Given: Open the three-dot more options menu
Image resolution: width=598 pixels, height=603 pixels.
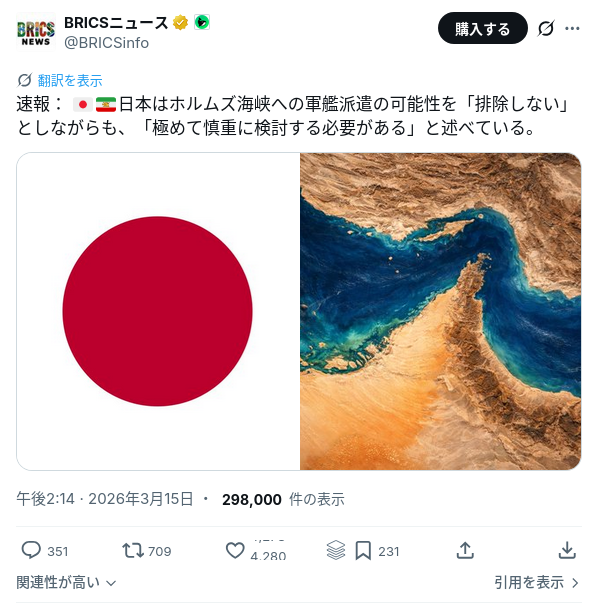Looking at the screenshot, I should [572, 28].
